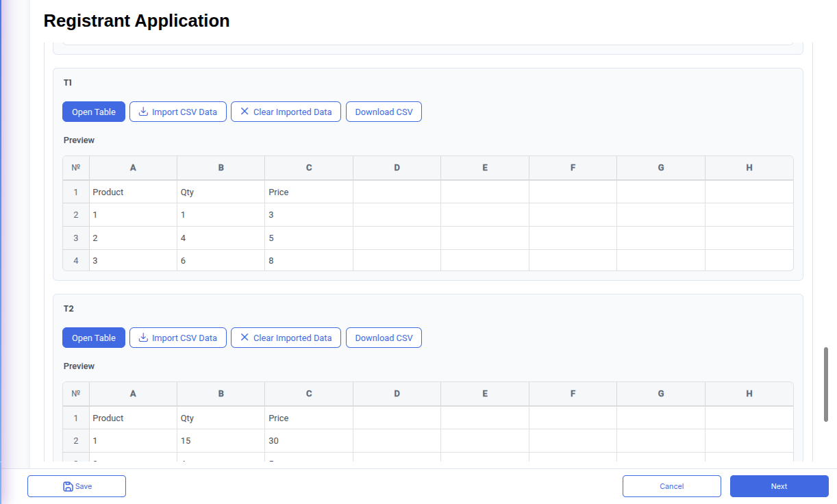837x504 pixels.
Task: Open Table for section T1
Action: point(94,112)
